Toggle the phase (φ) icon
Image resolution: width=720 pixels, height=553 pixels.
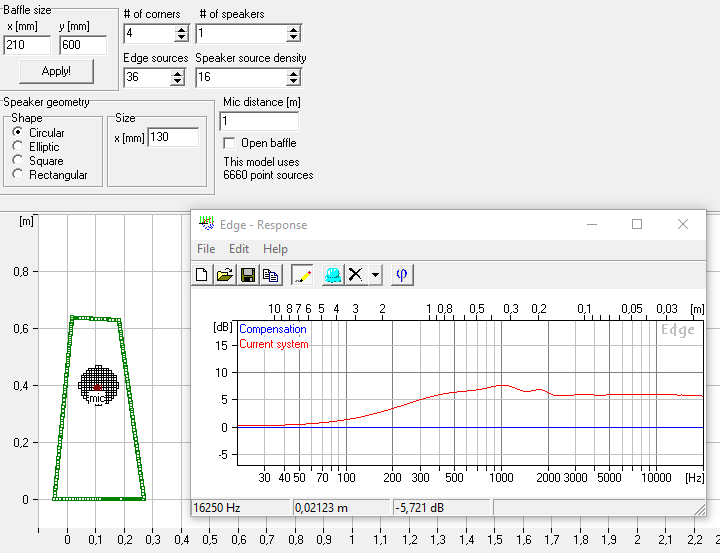[402, 275]
